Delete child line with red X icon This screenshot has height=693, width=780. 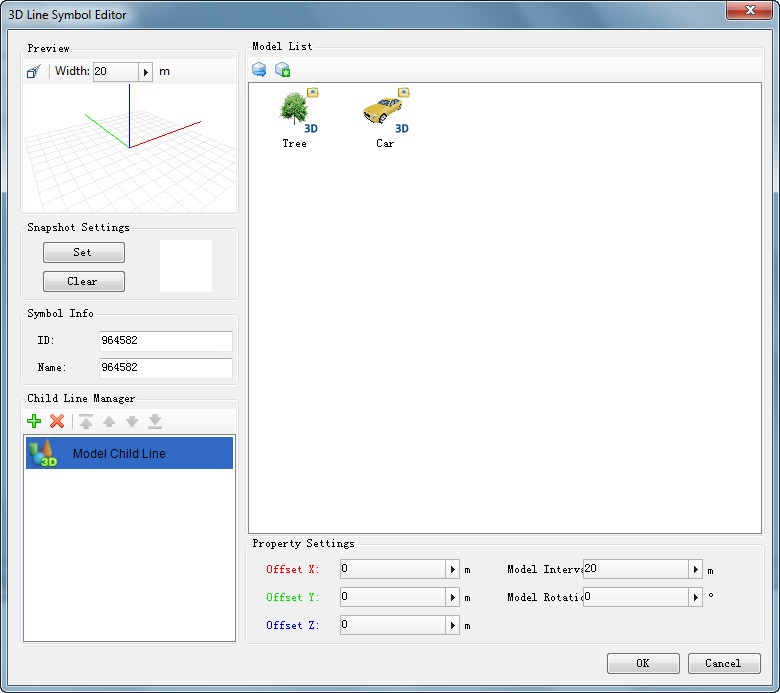(57, 421)
